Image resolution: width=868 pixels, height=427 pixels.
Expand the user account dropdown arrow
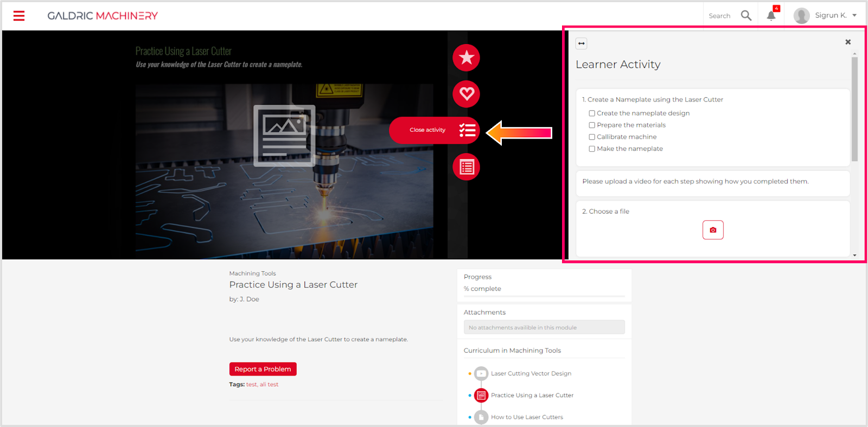(854, 15)
